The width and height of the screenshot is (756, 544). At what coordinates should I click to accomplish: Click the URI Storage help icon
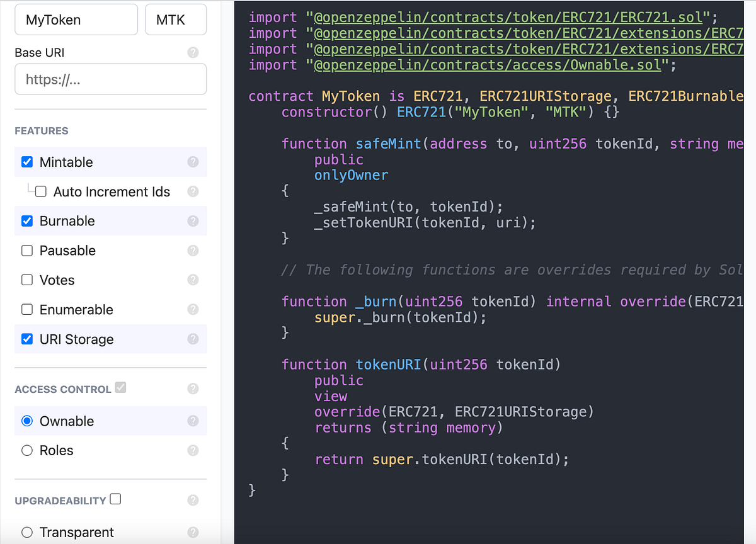click(193, 339)
